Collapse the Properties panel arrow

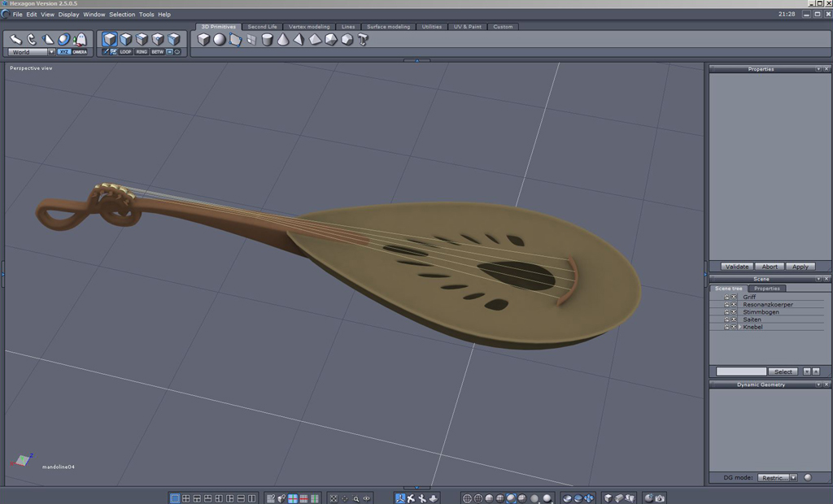818,69
